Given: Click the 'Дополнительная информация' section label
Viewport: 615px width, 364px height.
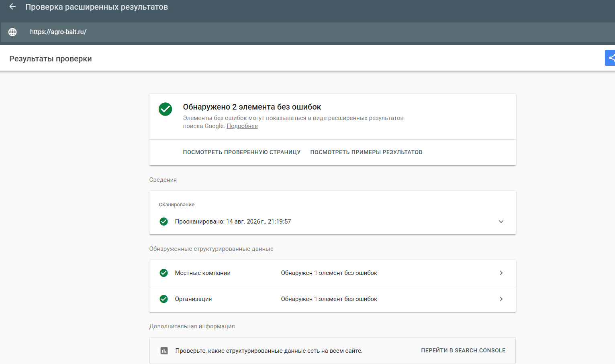Looking at the screenshot, I should point(192,326).
